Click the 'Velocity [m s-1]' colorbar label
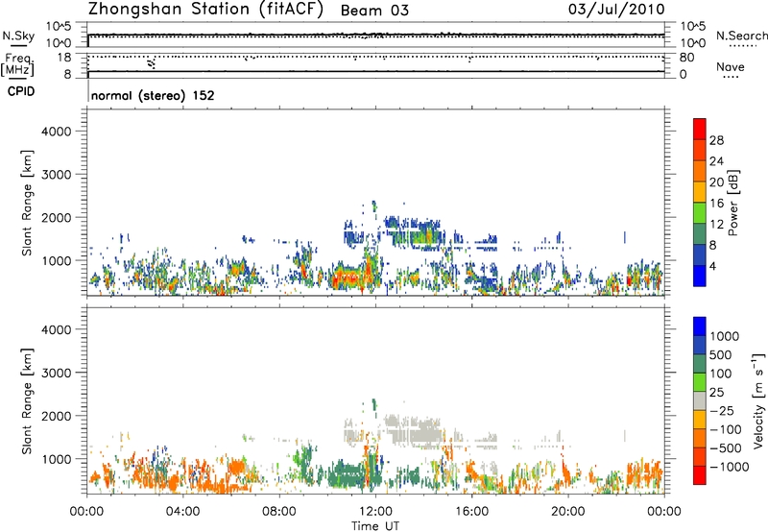The height and width of the screenshot is (532, 768). tap(758, 400)
